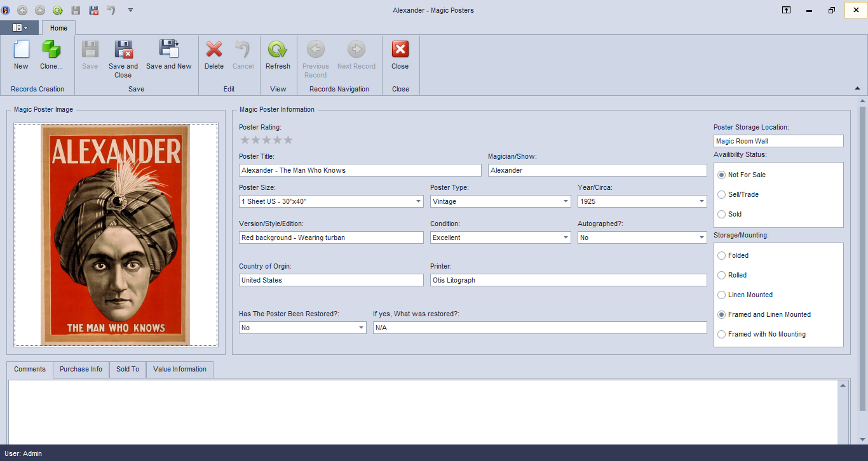This screenshot has height=461, width=868.
Task: Choose Linen Mounted option
Action: pyautogui.click(x=745, y=295)
